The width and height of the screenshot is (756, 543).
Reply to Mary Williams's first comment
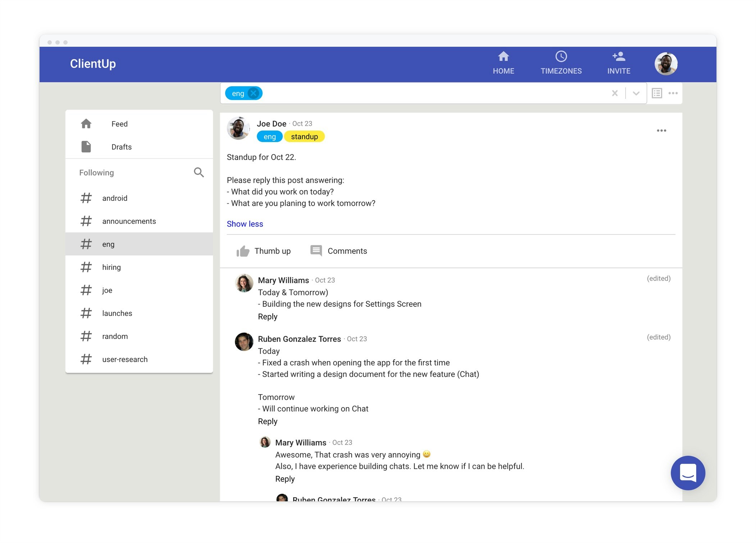(268, 316)
